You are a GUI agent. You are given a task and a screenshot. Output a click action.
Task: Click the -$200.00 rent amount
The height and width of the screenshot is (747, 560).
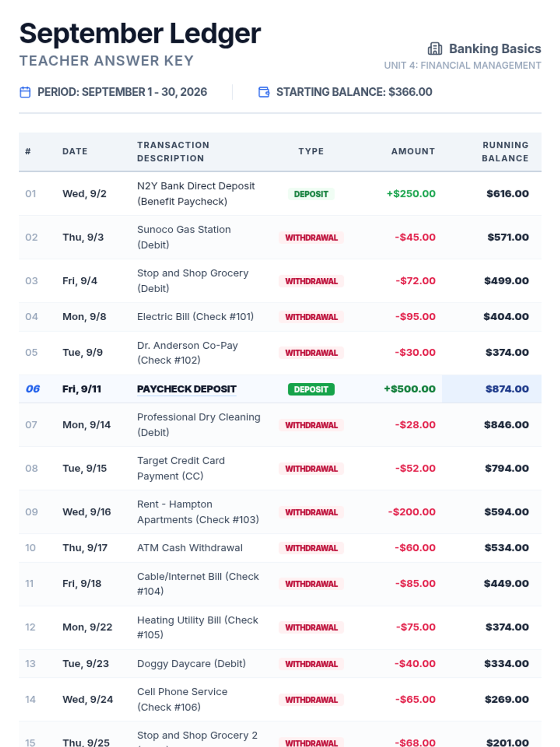click(412, 512)
